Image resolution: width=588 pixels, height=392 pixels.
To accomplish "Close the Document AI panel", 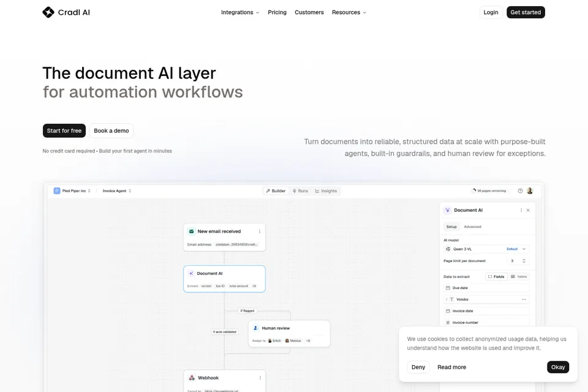I will 528,211.
